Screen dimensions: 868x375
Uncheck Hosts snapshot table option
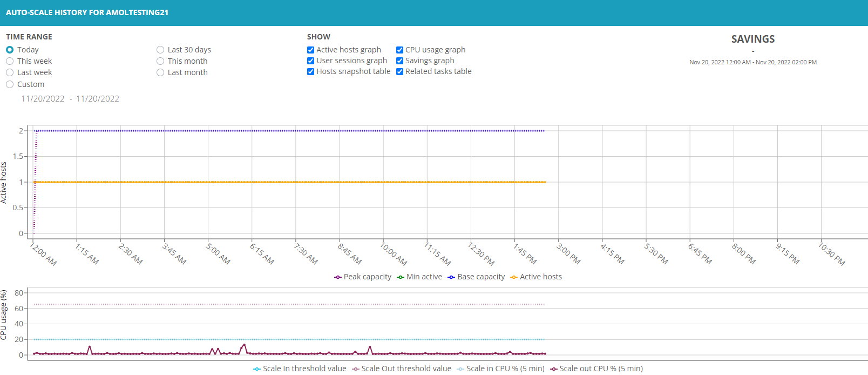(x=311, y=72)
